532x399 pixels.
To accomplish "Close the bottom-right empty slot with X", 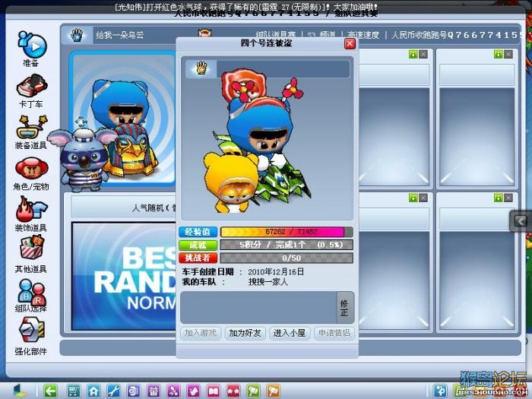I will tap(508, 198).
